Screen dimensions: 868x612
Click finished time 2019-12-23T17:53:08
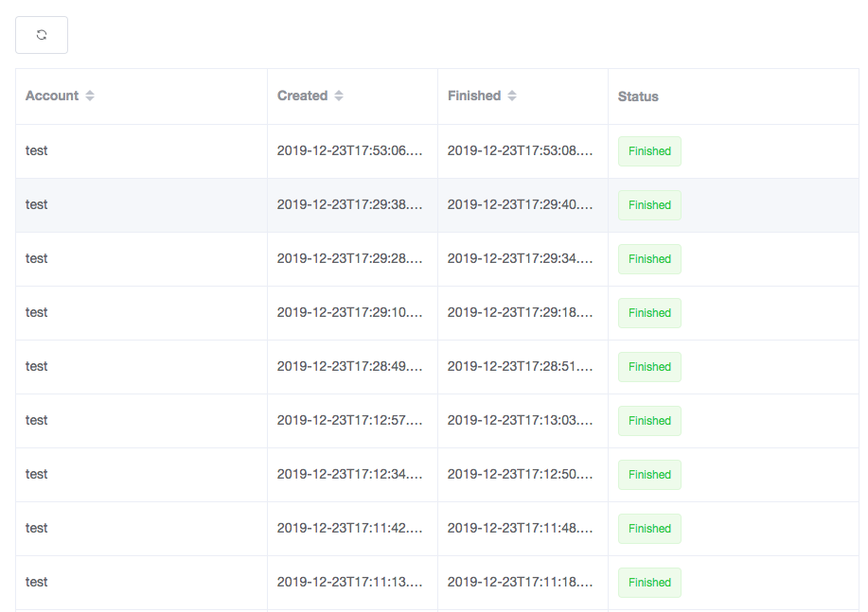coord(521,150)
